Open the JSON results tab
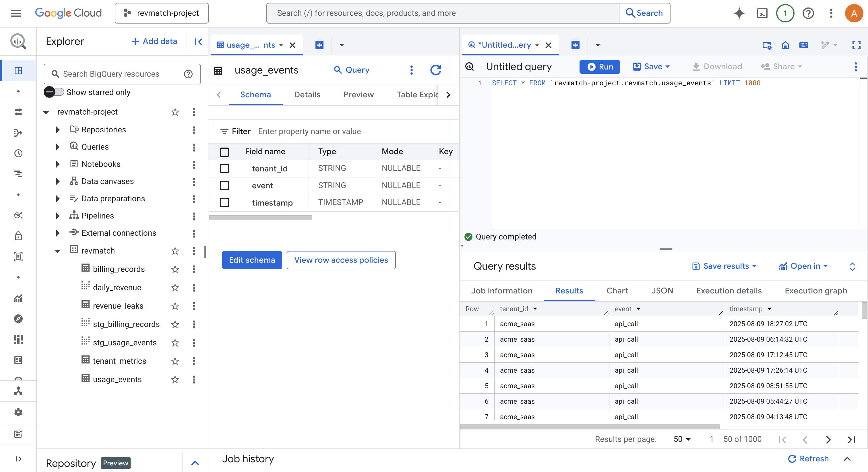The width and height of the screenshot is (868, 472). click(662, 291)
